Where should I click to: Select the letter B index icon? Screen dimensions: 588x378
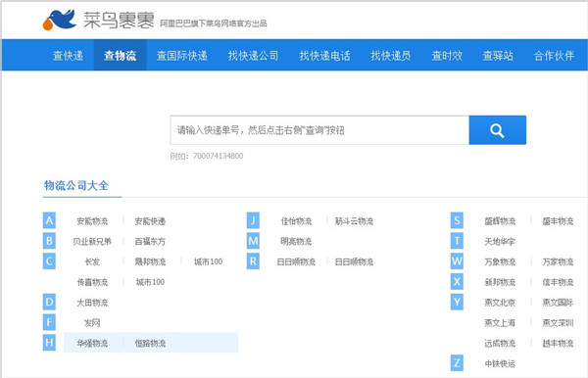[x=49, y=241]
